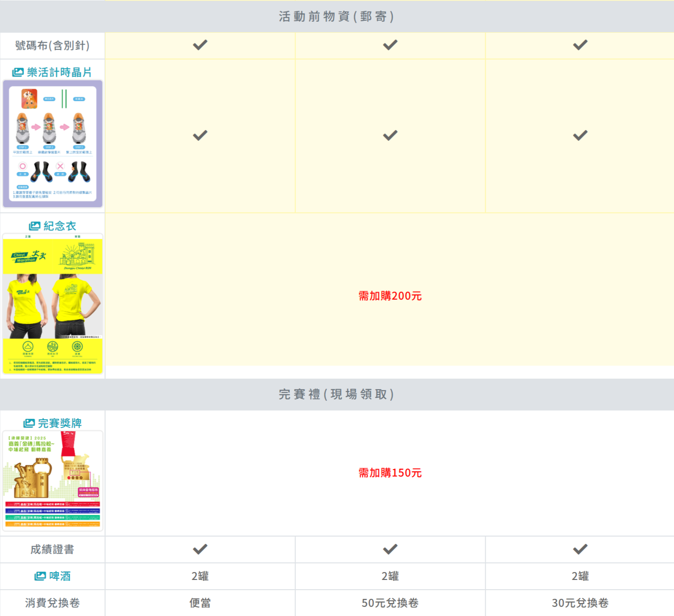Viewport: 674px width, 616px height.
Task: Click middle column checkmark for 號碼布
Action: (x=390, y=45)
